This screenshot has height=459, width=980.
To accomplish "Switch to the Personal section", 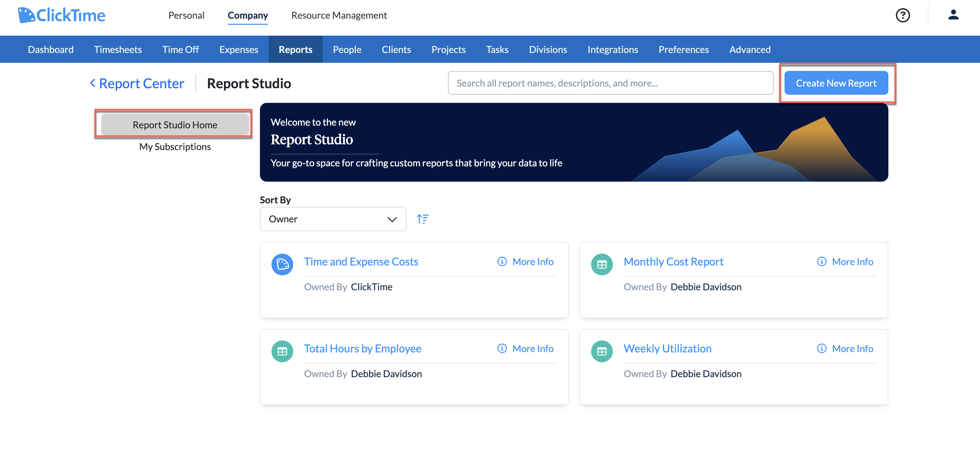I will (186, 15).
